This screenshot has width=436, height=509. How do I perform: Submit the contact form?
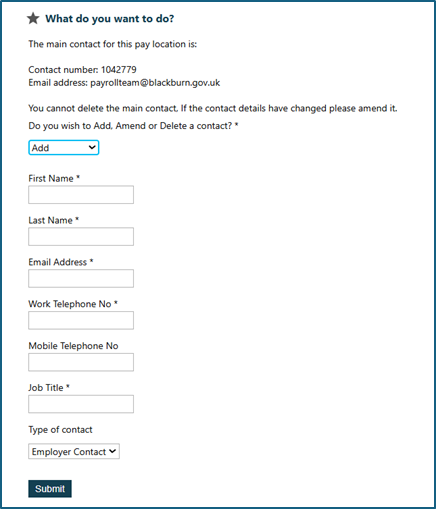point(50,489)
